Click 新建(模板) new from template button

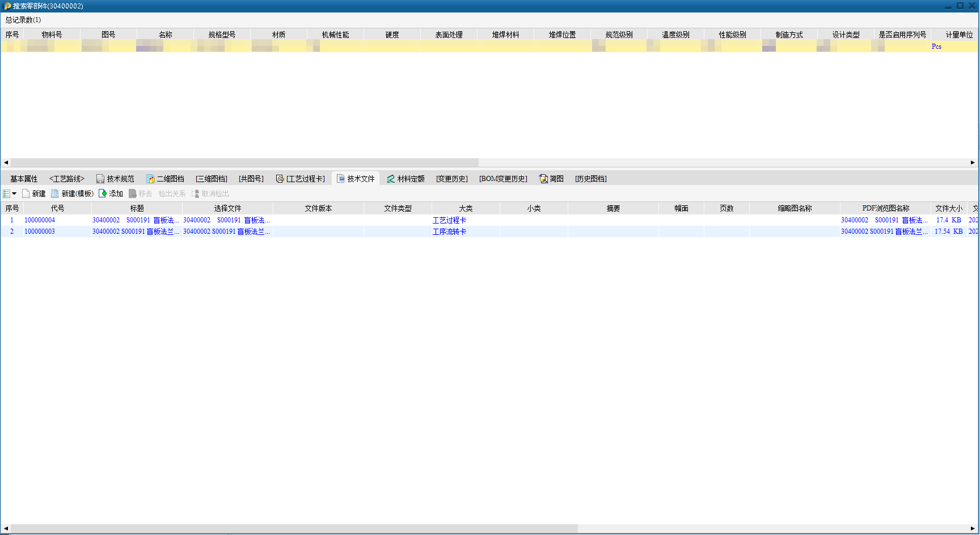[72, 193]
